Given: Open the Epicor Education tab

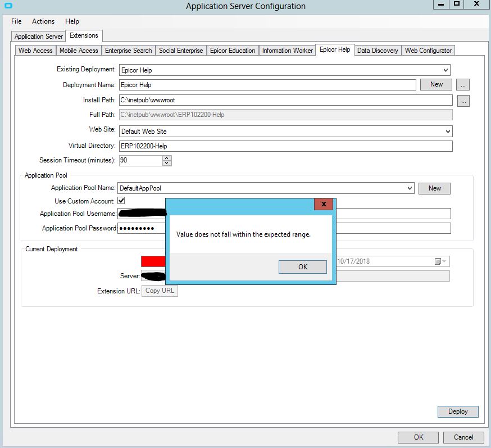Looking at the screenshot, I should pos(233,51).
